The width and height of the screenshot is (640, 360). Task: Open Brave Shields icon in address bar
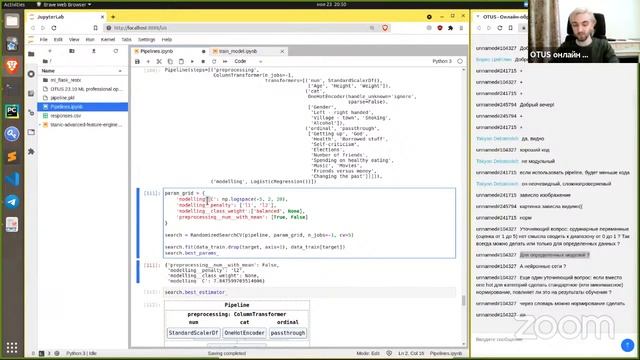[385, 28]
